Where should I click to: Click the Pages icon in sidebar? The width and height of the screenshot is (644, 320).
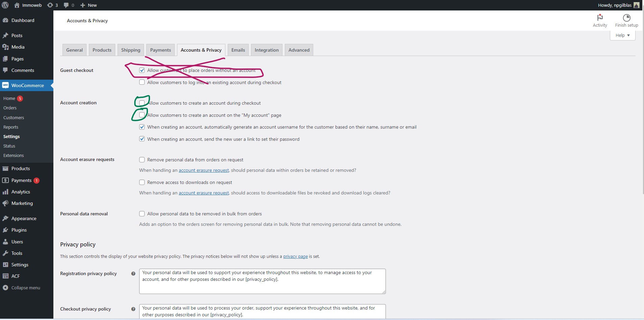point(5,59)
